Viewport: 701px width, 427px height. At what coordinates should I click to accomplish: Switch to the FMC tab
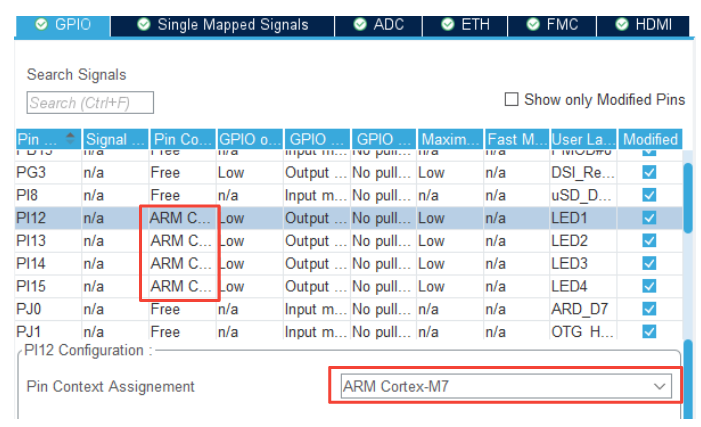click(552, 24)
